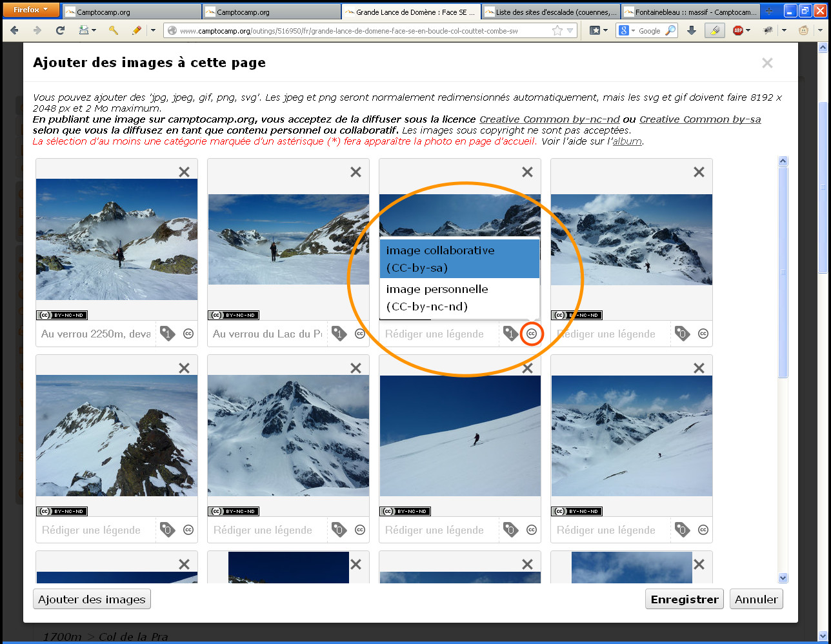The image size is (831, 644).
Task: Click the BY-NC-ND badge on 'Au verrou 2250m'
Action: 62,315
